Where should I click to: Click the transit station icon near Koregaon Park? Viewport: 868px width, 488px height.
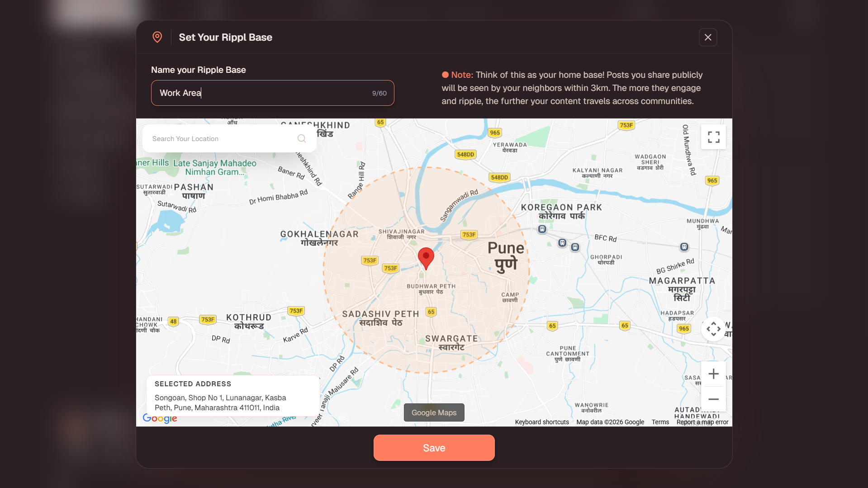[x=542, y=229]
